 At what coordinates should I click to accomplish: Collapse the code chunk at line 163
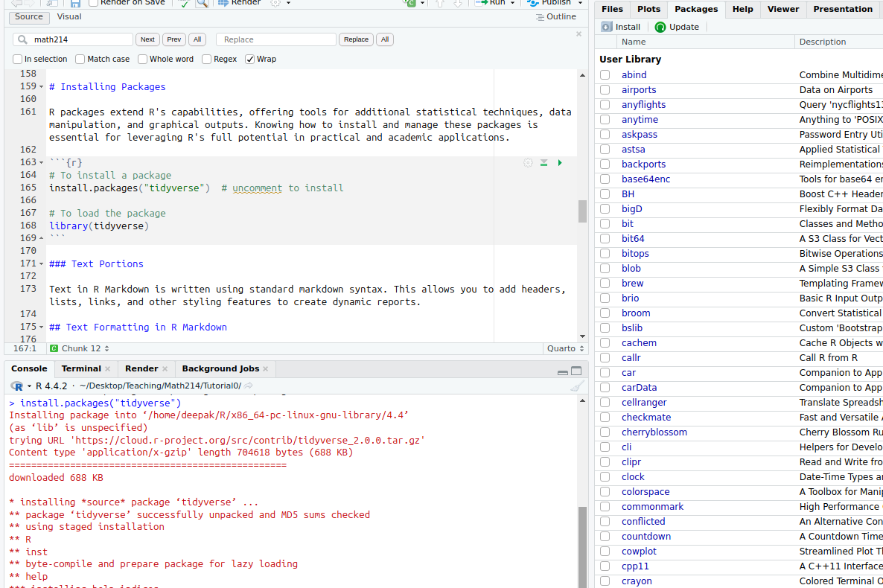point(42,162)
